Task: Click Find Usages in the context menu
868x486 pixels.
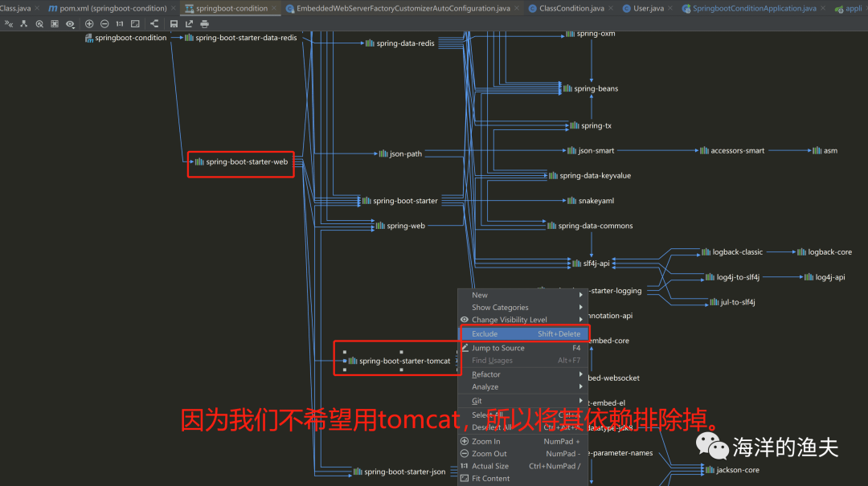Action: pyautogui.click(x=522, y=361)
